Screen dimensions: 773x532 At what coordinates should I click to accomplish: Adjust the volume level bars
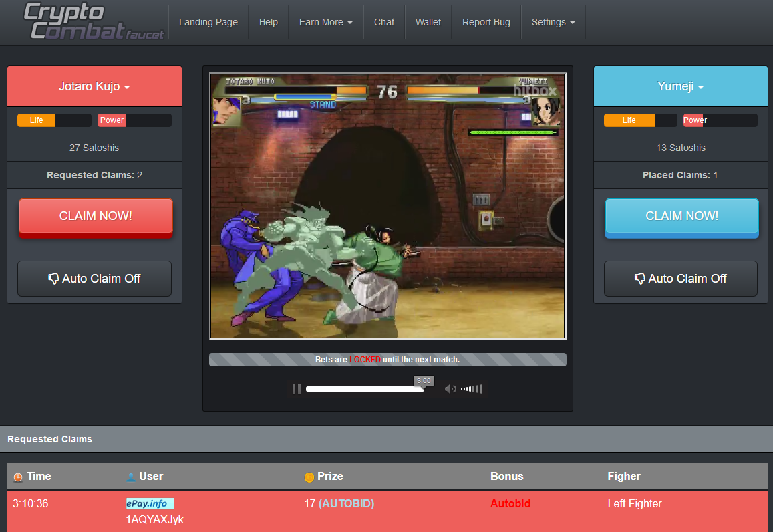(x=472, y=389)
